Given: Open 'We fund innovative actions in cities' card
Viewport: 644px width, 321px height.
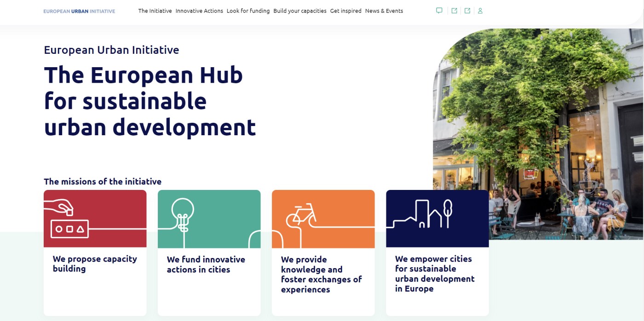Looking at the screenshot, I should click(206, 264).
